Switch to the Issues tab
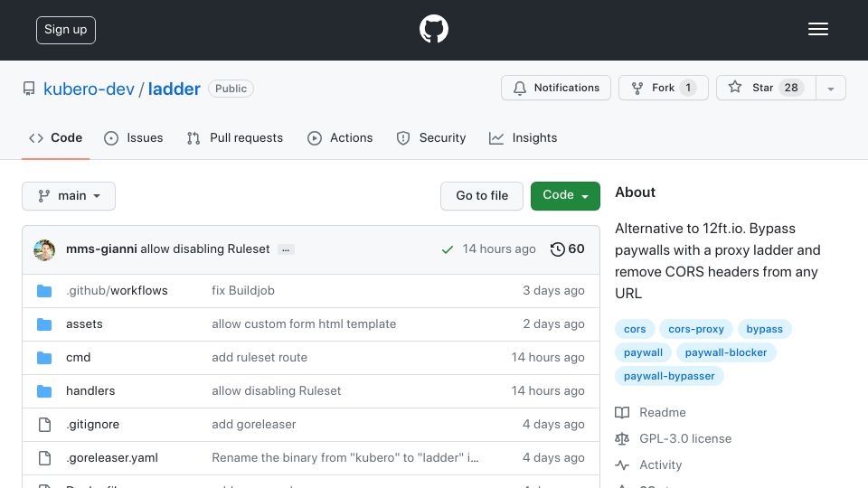868x488 pixels. point(134,137)
